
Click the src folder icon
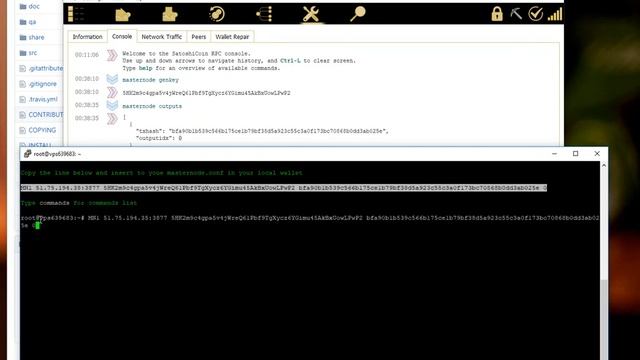click(x=23, y=53)
